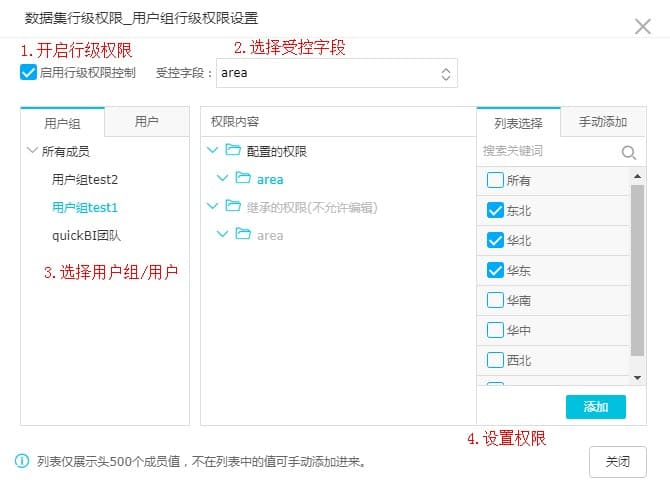Disable the 启用行级权限控制 checkbox
The image size is (670, 483).
(x=28, y=73)
